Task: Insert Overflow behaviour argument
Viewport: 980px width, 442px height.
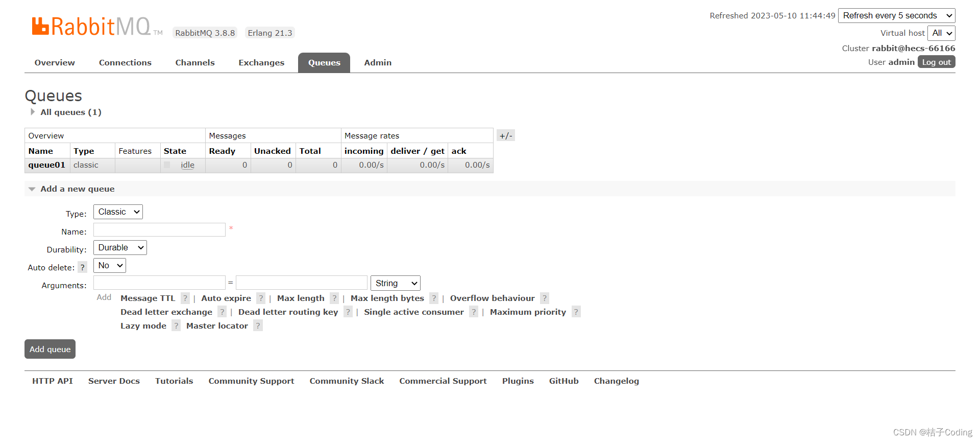Action: [492, 298]
